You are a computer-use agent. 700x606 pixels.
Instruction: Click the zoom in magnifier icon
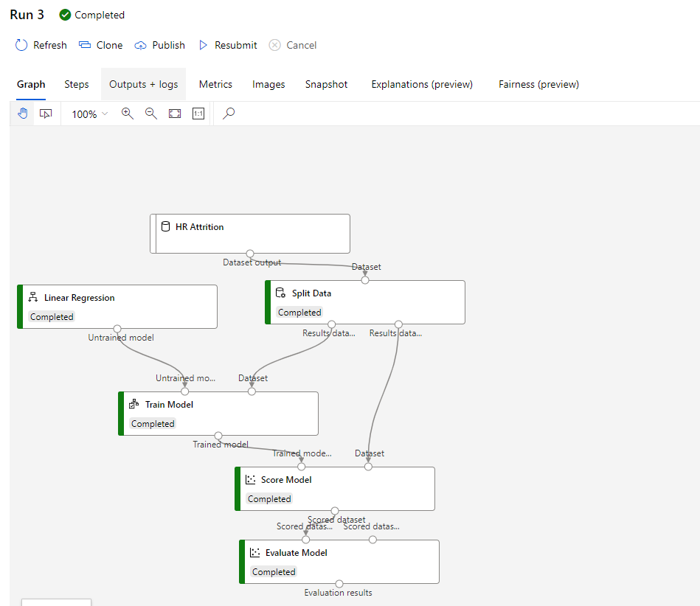coord(128,114)
